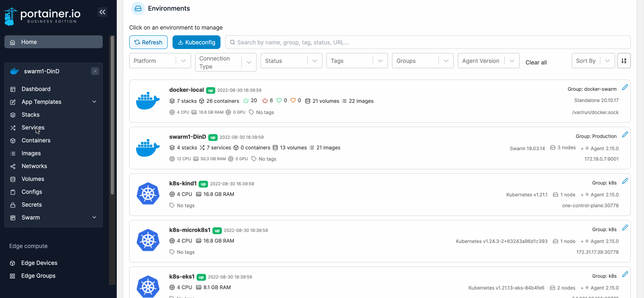Close the swarm1-DinD environment in sidebar

[x=95, y=71]
